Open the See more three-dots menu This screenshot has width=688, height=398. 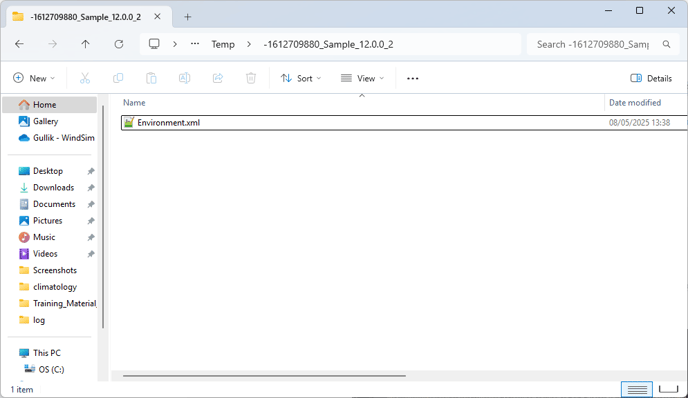(412, 79)
